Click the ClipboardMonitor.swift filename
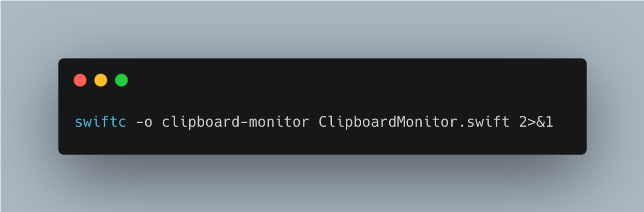 coord(414,123)
